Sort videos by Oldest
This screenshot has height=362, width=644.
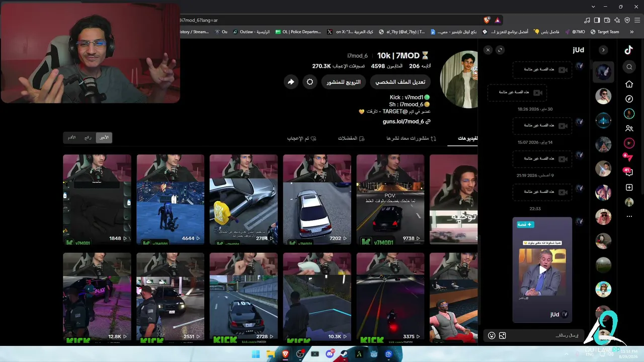72,137
